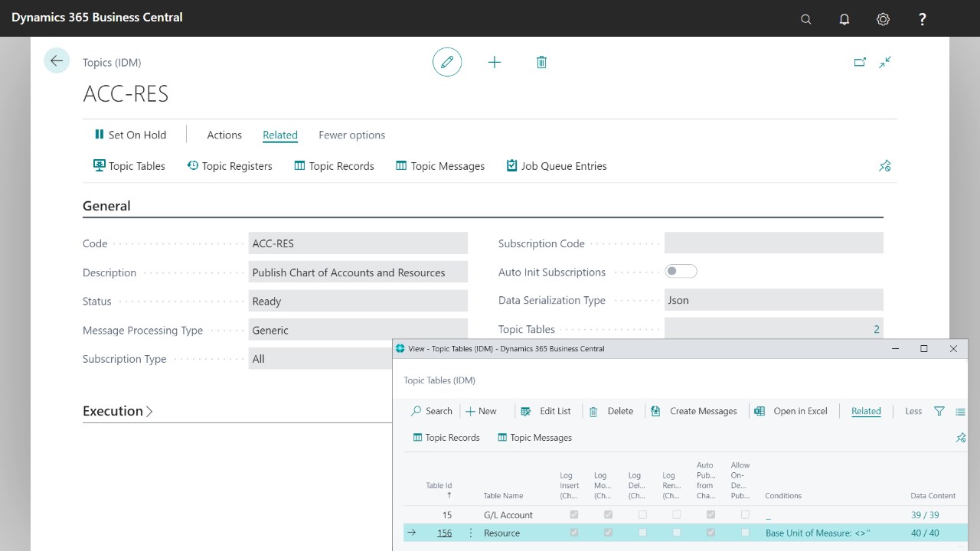Open Job Queue Entries

point(557,166)
